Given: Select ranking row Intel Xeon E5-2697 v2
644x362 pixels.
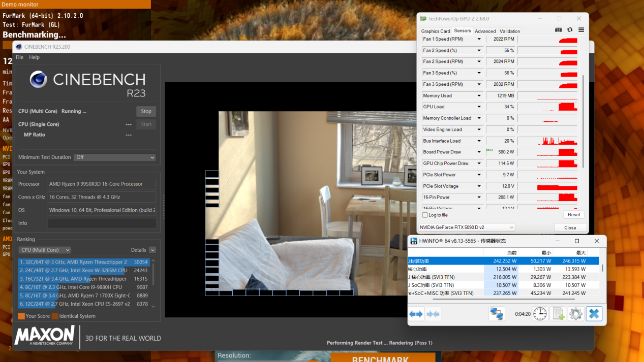Looking at the screenshot, I should [84, 304].
